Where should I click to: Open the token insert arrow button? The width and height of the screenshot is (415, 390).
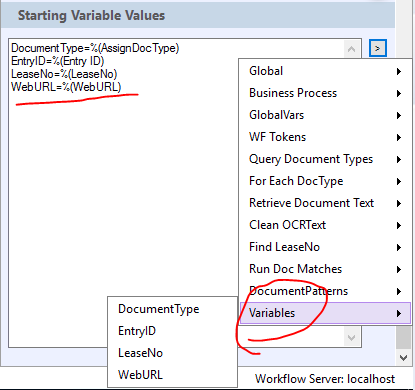click(378, 48)
